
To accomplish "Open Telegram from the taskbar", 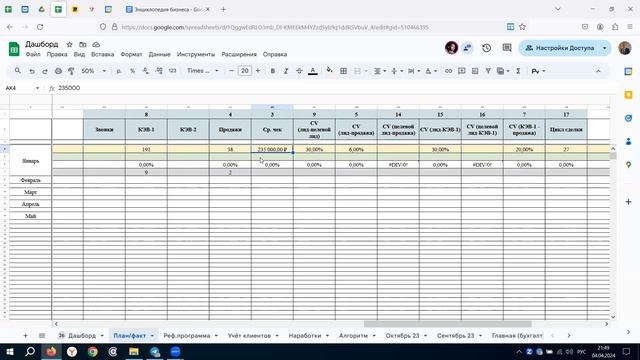I will pyautogui.click(x=155, y=351).
